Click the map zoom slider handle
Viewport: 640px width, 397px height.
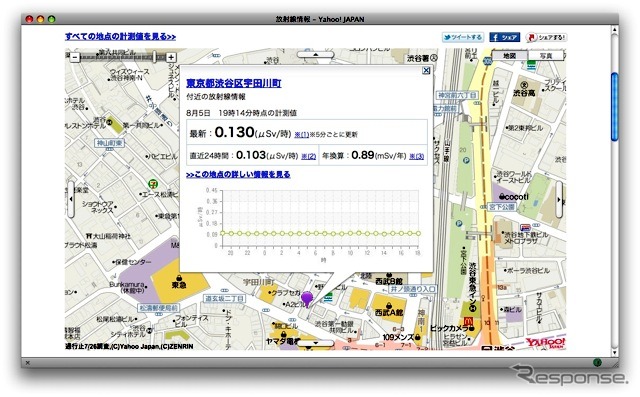[x=155, y=57]
